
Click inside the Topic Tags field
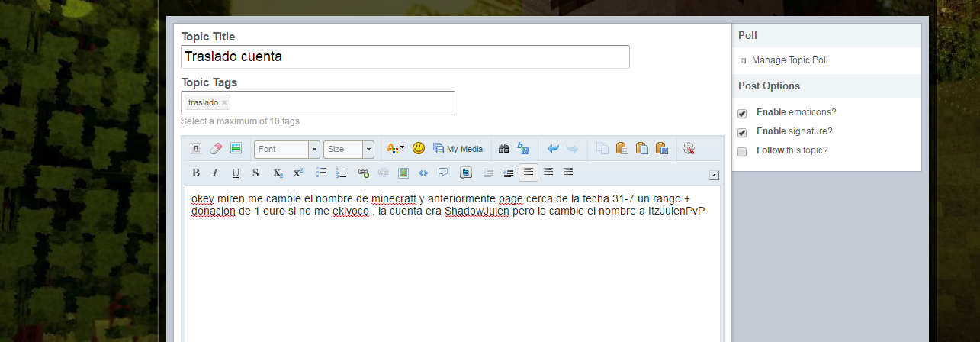318,103
